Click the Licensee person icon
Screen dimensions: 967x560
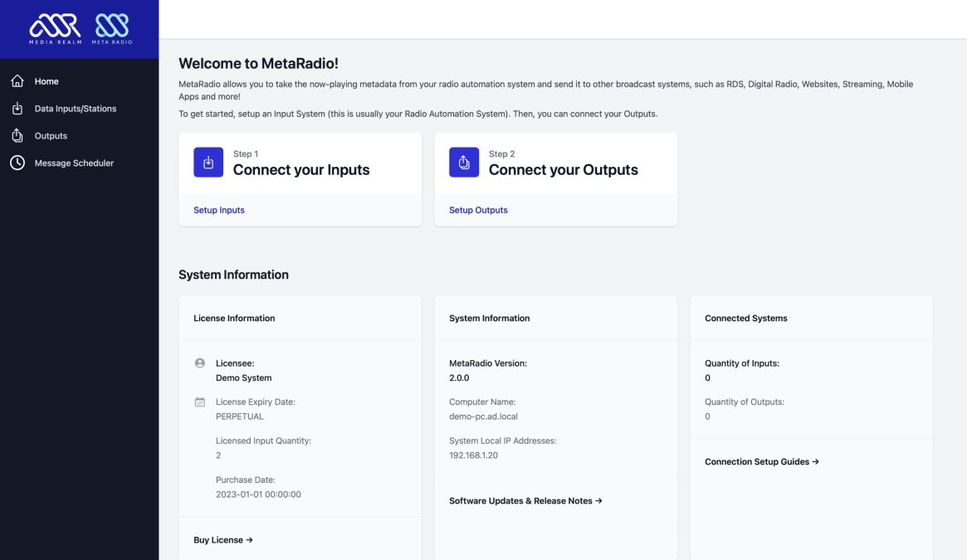click(199, 362)
